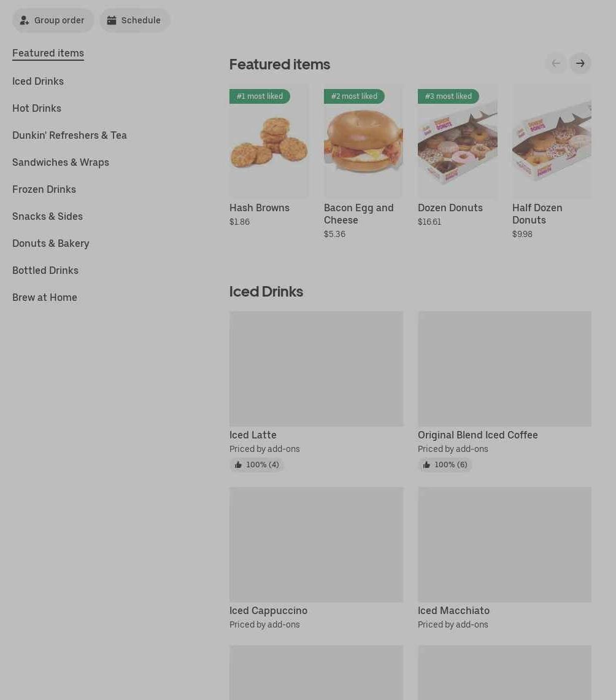This screenshot has width=616, height=700.
Task: Click the Iced Latte thumbs-up rating
Action: click(257, 465)
